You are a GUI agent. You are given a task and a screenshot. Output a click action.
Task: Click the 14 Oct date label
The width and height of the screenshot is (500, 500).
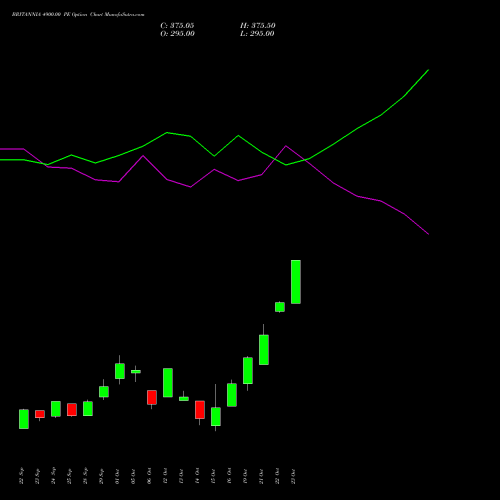tap(198, 476)
